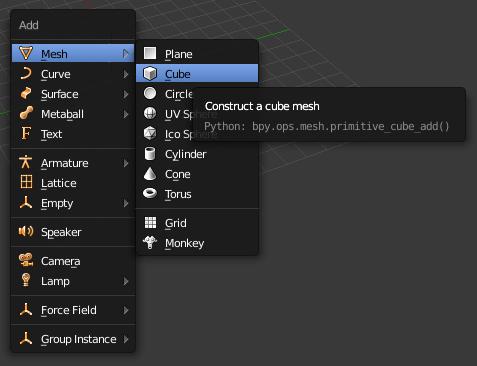The width and height of the screenshot is (477, 366).
Task: Click the Speaker icon in Add menu
Action: 26,231
